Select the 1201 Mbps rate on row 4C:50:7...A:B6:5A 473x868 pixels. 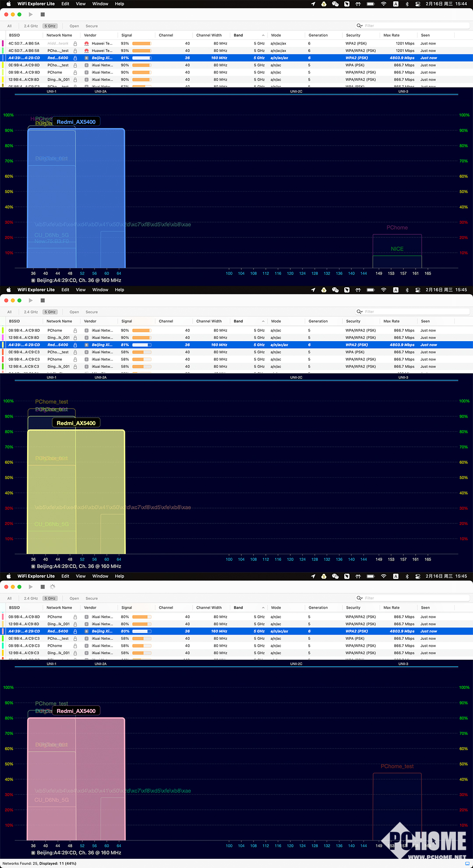coord(405,43)
